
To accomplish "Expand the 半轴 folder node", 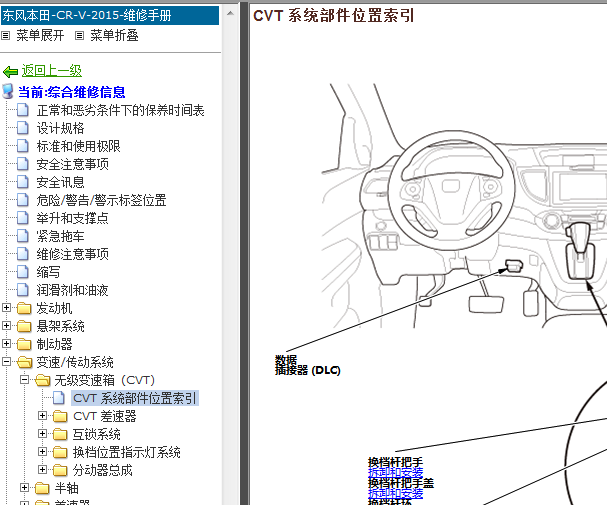I will click(24, 488).
